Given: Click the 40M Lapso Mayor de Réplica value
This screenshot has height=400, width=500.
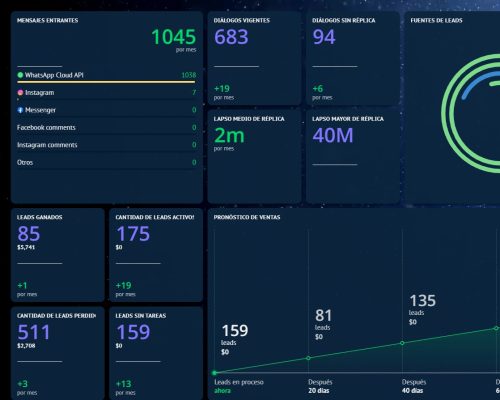Looking at the screenshot, I should (333, 135).
